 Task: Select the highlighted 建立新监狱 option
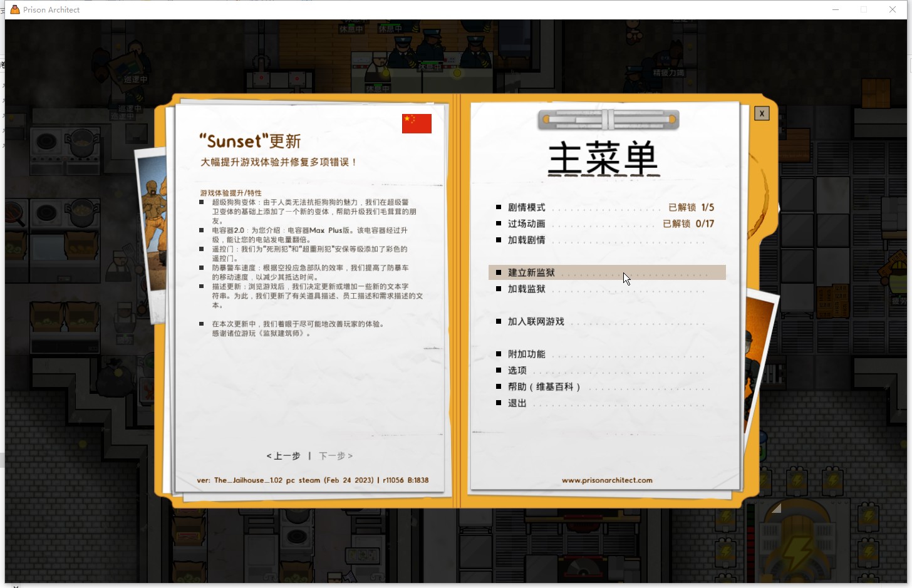(x=530, y=272)
